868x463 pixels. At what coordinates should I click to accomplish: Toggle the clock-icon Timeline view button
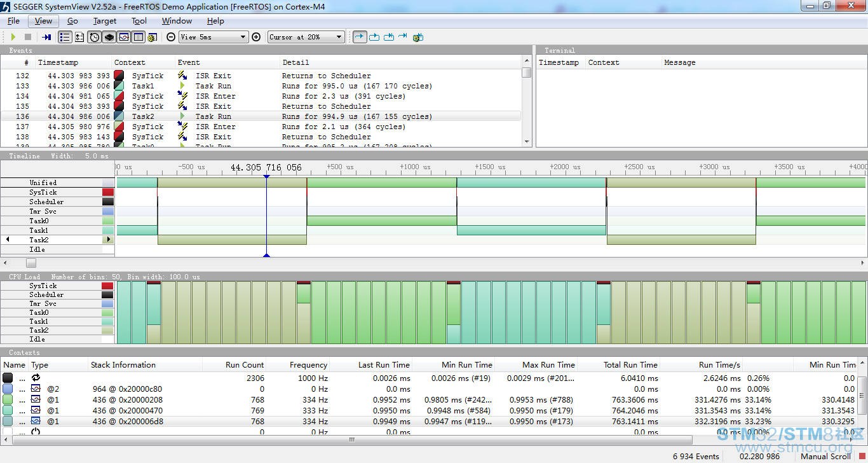coord(95,37)
